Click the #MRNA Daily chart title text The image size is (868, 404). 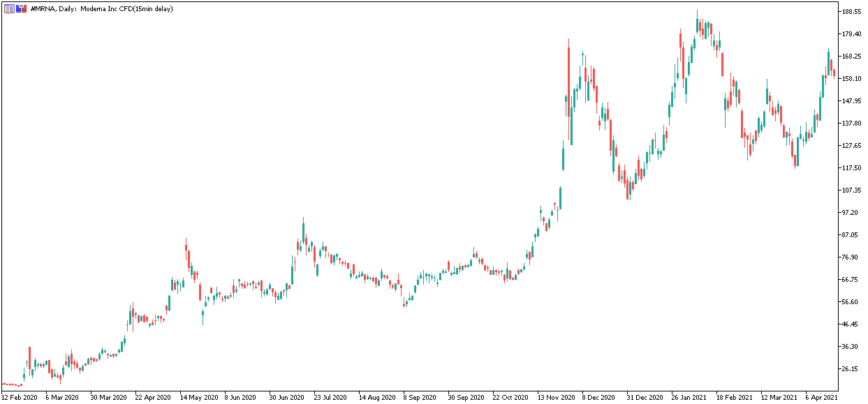(102, 8)
